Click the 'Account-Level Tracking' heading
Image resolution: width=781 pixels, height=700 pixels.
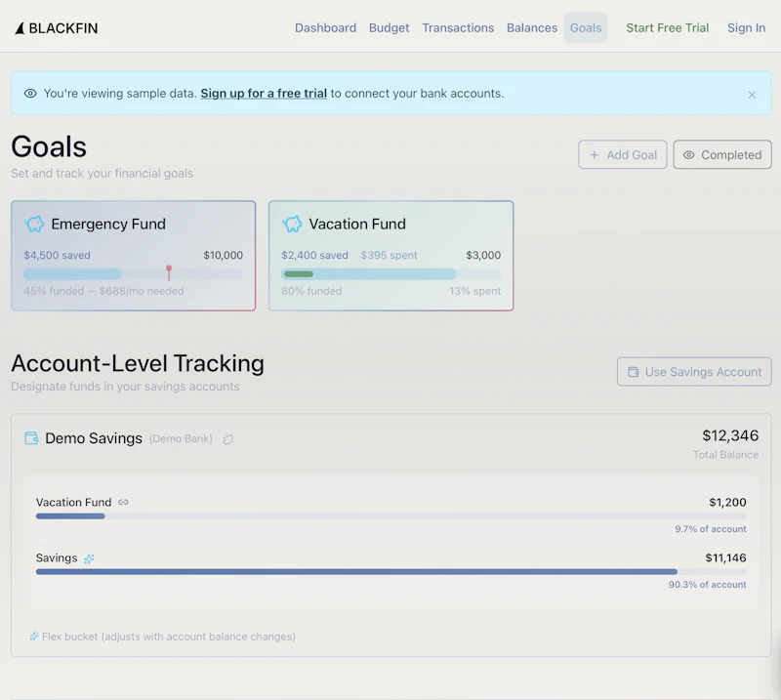pyautogui.click(x=138, y=363)
